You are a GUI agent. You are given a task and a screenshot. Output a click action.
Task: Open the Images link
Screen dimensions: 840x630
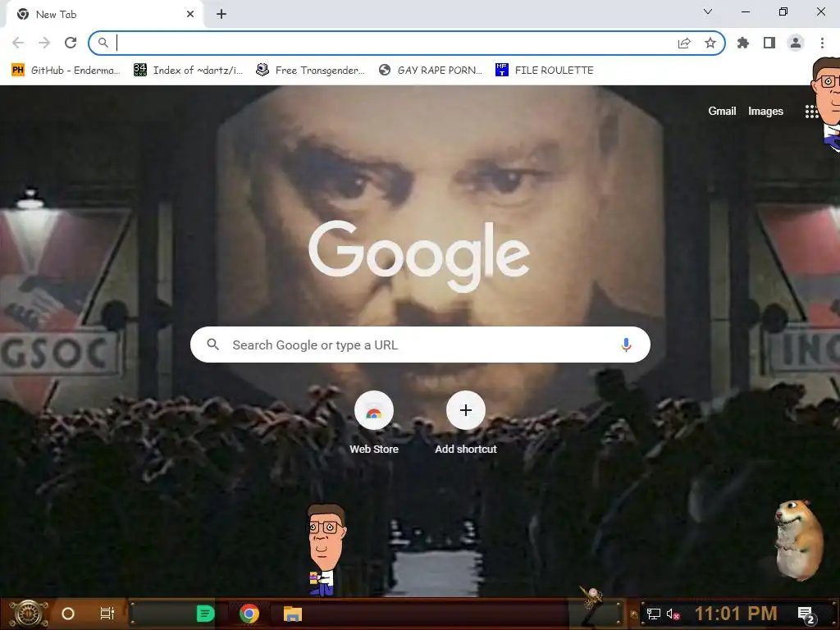click(765, 111)
